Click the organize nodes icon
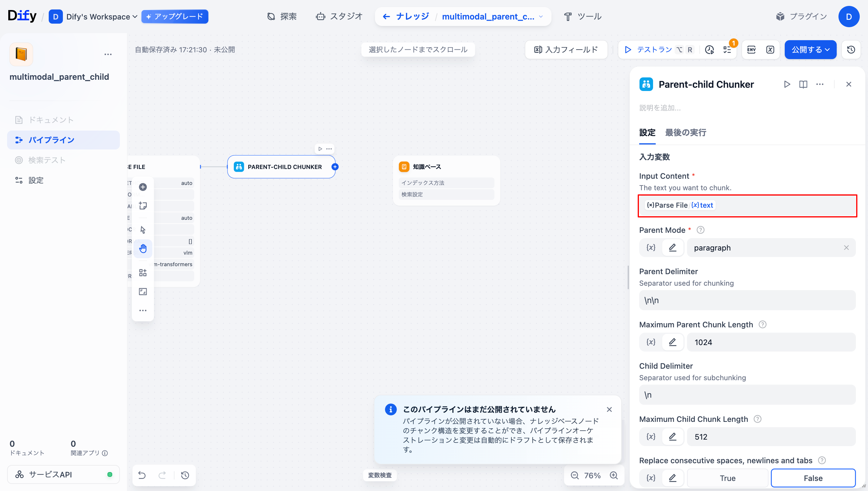 coord(143,272)
